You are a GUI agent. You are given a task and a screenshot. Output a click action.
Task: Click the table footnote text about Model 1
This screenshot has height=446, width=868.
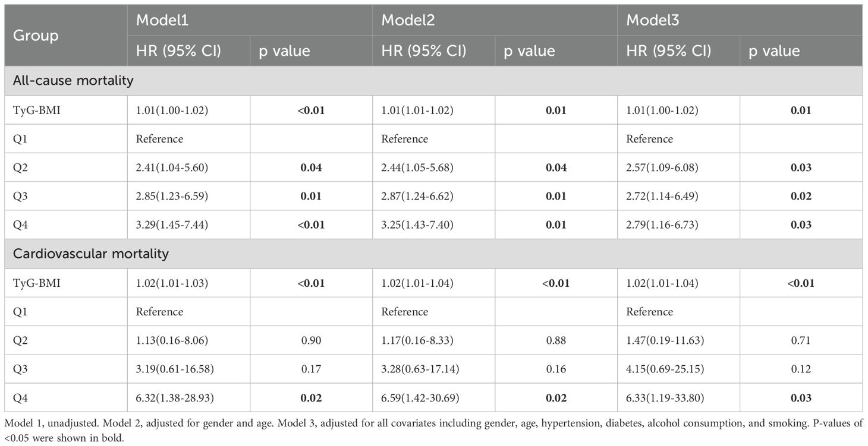(238, 424)
